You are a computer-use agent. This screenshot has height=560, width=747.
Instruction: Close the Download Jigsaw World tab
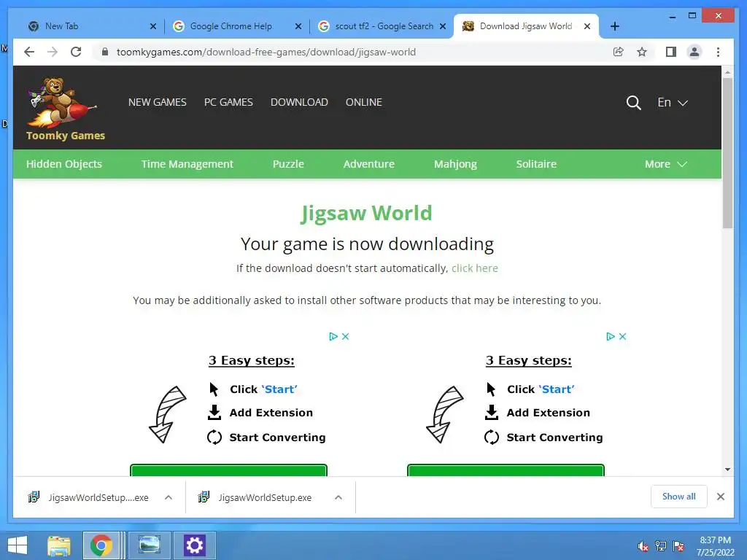tap(587, 26)
